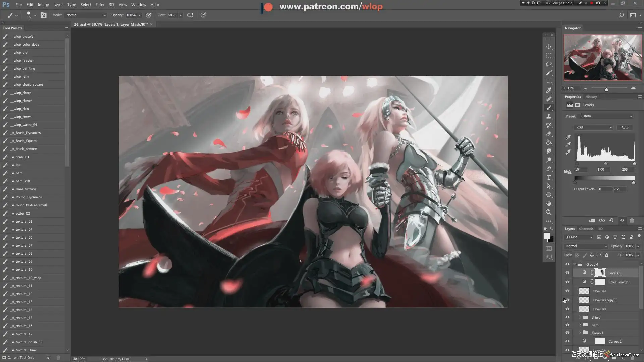The image size is (644, 362).
Task: Select the Hand tool
Action: click(549, 203)
